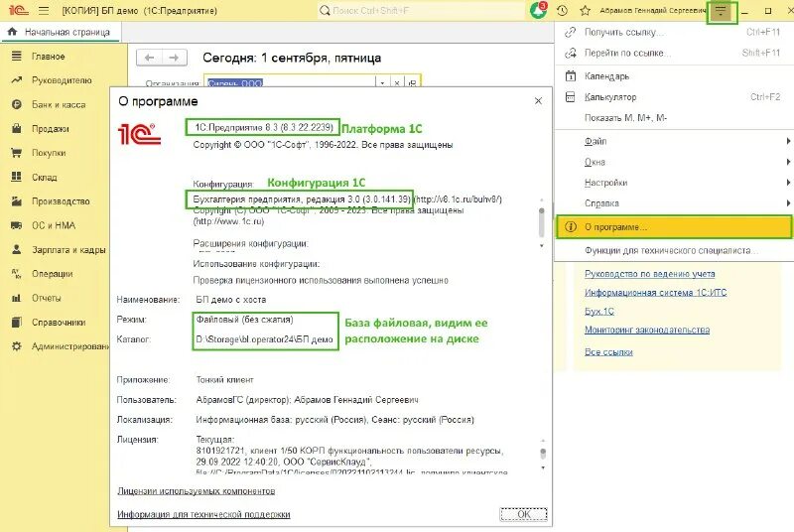The height and width of the screenshot is (532, 794).
Task: Click the Руководителю chart icon
Action: [x=17, y=80]
